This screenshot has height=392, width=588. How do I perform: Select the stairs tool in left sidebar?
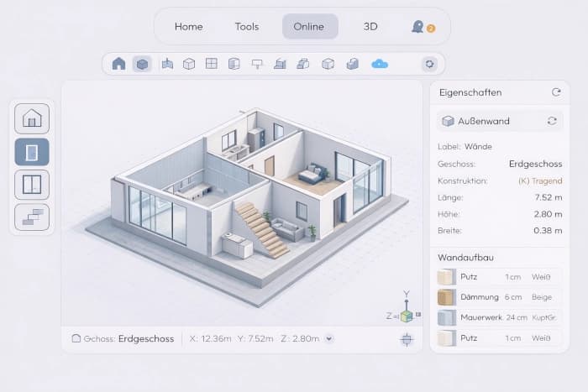tap(32, 217)
